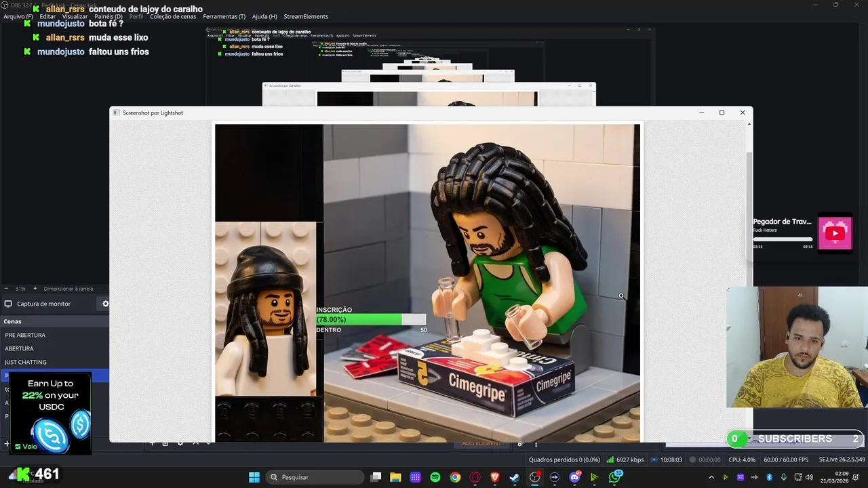Open the purple grid app on the taskbar
Viewport: 868px width, 488px height.
pyautogui.click(x=416, y=477)
